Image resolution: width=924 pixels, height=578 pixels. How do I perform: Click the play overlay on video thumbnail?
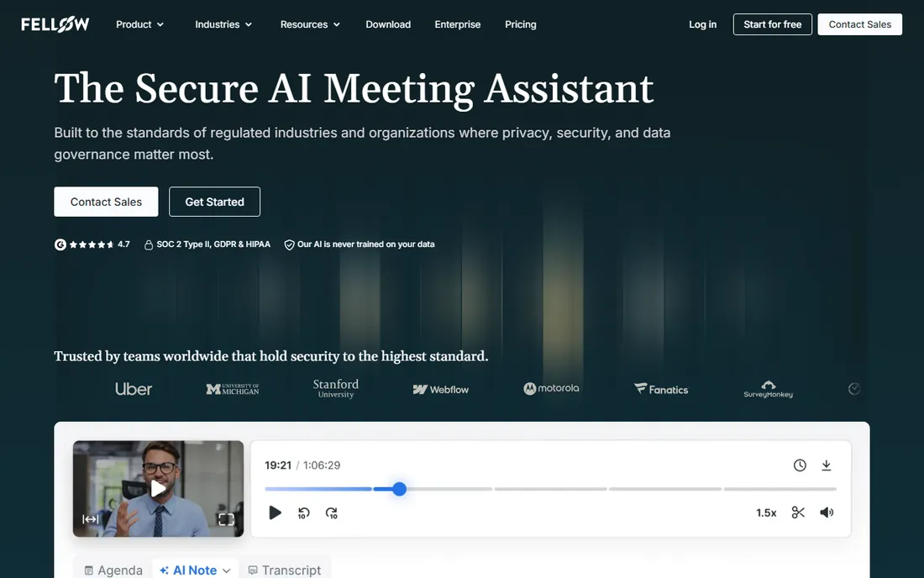(x=158, y=488)
